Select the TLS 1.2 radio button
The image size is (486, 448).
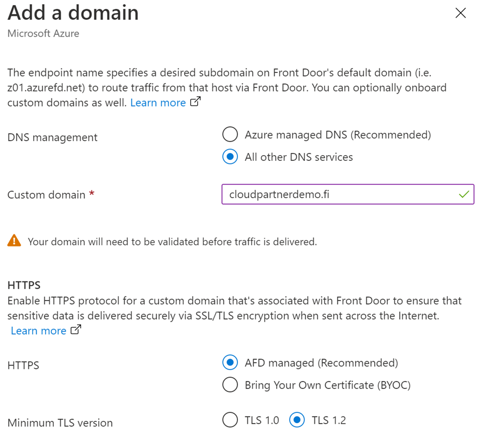[297, 420]
